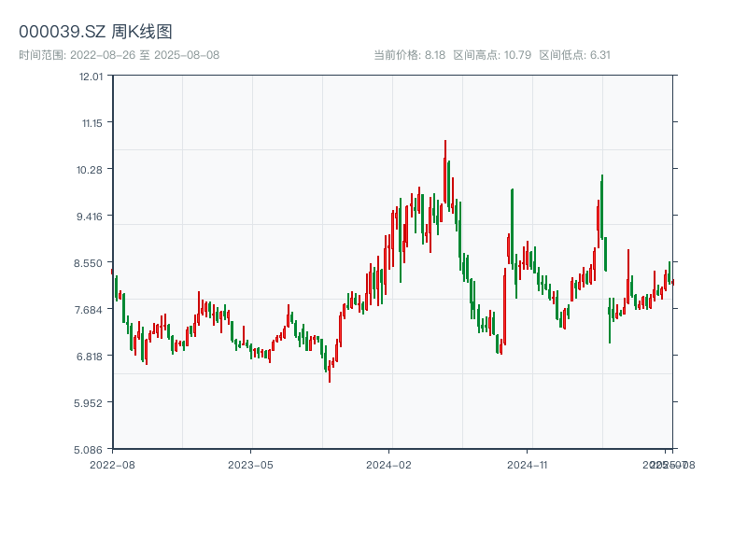This screenshot has width=747, height=560.
Task: Click the 000039.SZ weekly K-line chart title
Action: coord(95,33)
